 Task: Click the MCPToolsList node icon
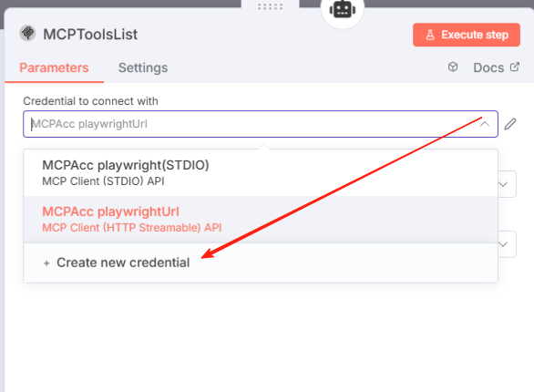[27, 34]
